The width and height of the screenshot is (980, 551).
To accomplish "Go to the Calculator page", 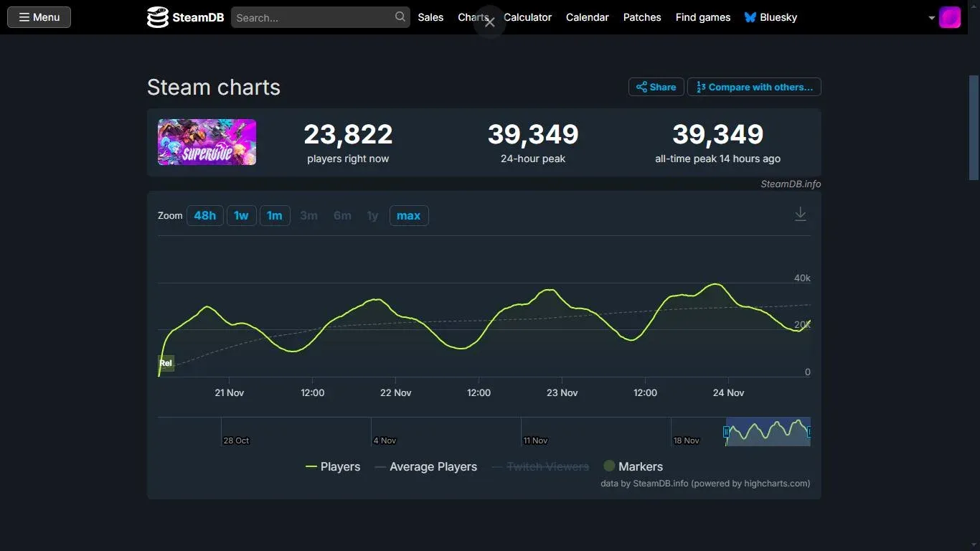I will [x=527, y=17].
